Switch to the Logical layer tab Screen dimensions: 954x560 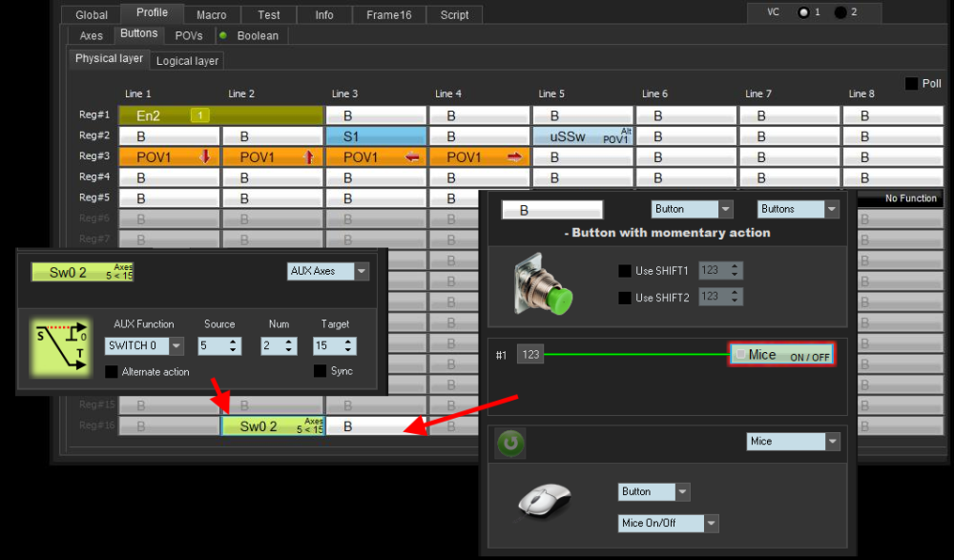(187, 61)
